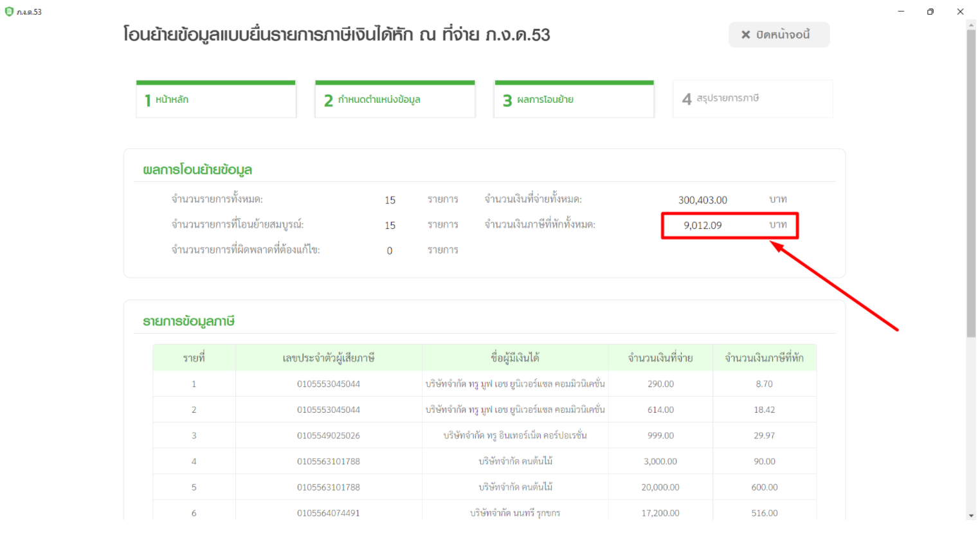Open the สรุปรายการภาษี step
The width and height of the screenshot is (980, 542).
click(752, 99)
